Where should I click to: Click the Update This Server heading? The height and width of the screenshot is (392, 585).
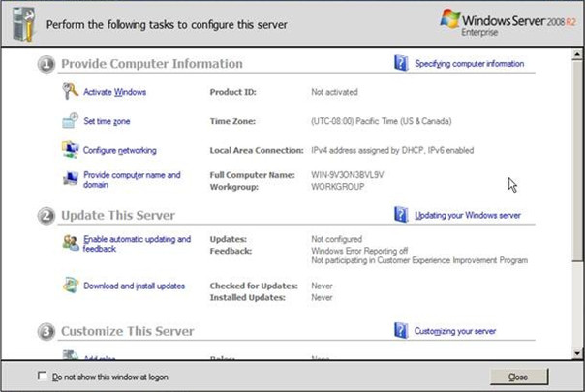coord(118,215)
